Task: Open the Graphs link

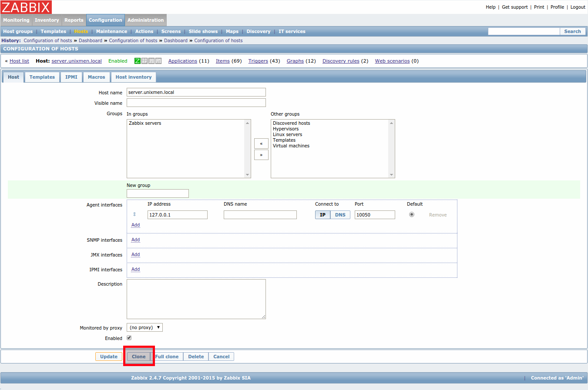Action: [x=295, y=61]
